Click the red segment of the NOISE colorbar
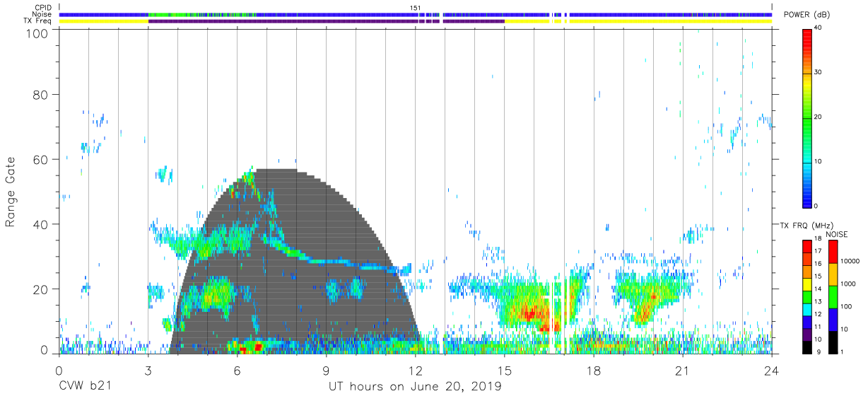Viewport: 868px width, 401px height. (x=833, y=252)
